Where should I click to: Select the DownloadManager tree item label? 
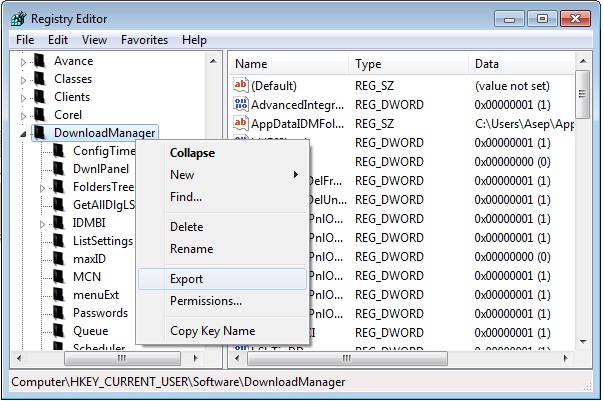[104, 133]
